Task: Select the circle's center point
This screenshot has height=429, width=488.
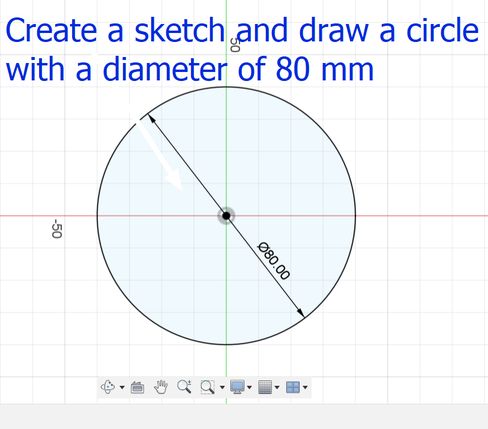Action: click(226, 216)
